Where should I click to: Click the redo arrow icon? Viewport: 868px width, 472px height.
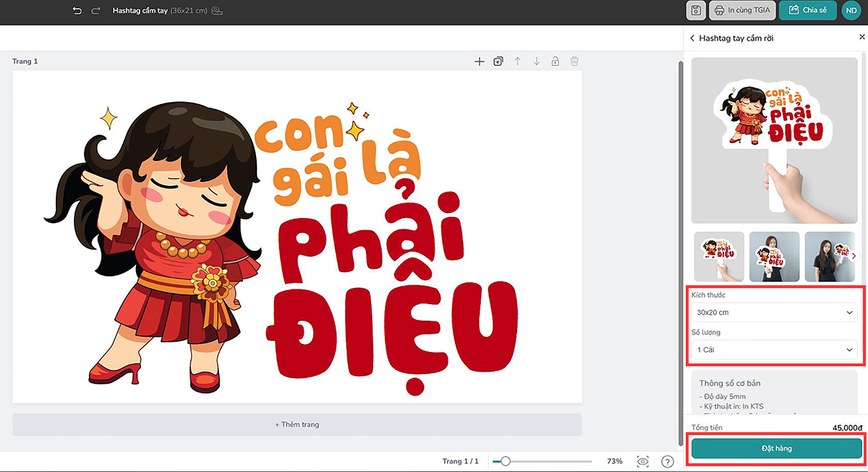coord(96,11)
